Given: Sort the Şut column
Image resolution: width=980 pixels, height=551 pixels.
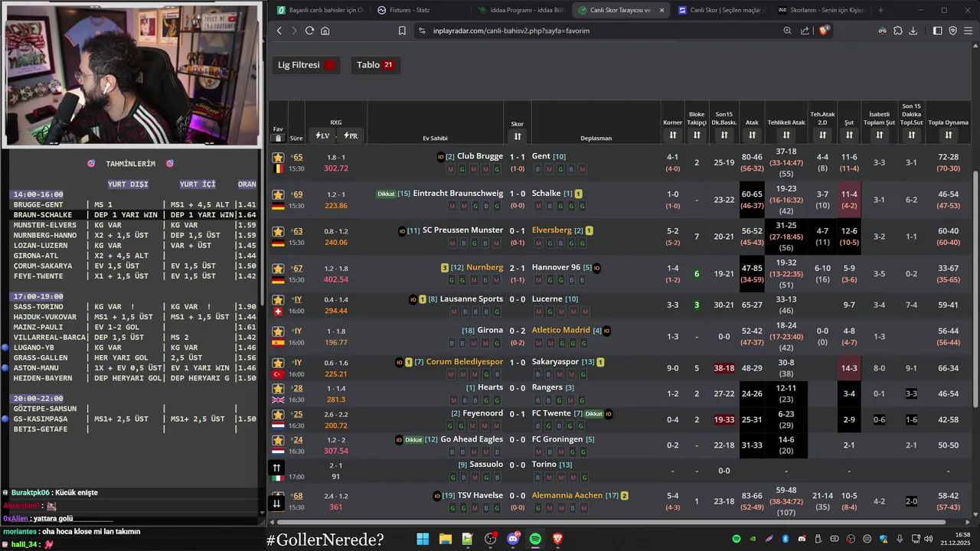Looking at the screenshot, I should (849, 135).
